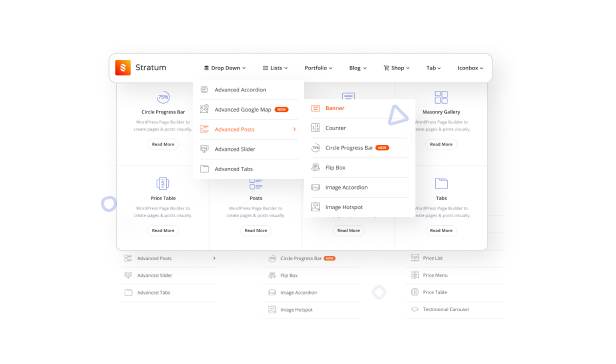Read More under Posts card
Screen dimensions: 616x364
pyautogui.click(x=256, y=230)
